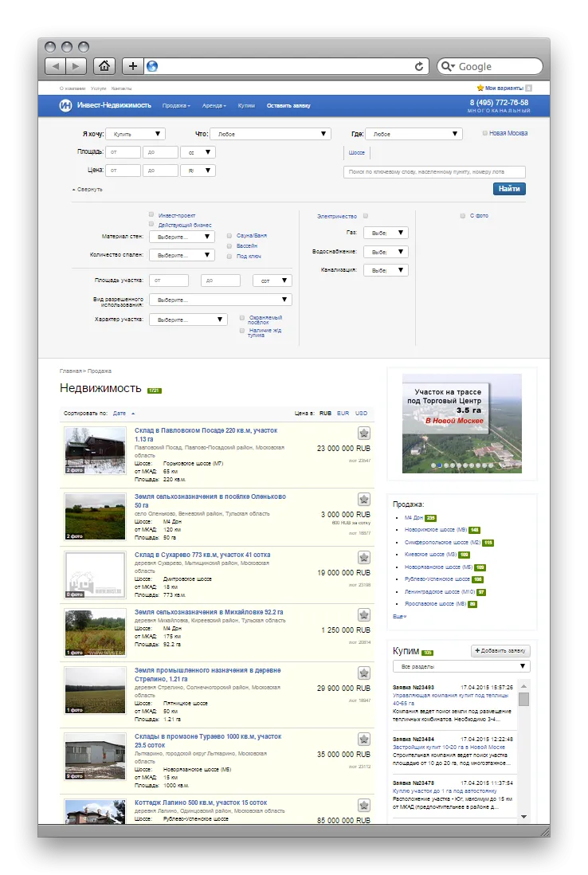
Task: Click carousel pagination dots on the banner
Action: pos(462,465)
